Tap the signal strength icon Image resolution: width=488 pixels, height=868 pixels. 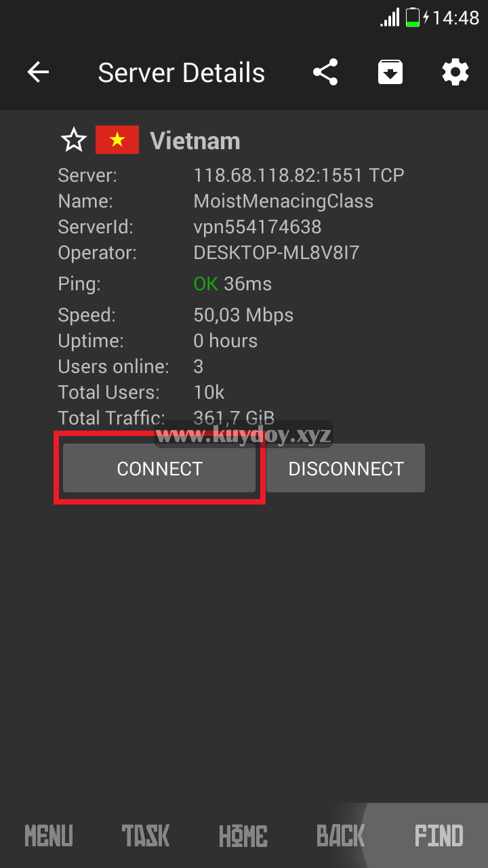coord(390,18)
